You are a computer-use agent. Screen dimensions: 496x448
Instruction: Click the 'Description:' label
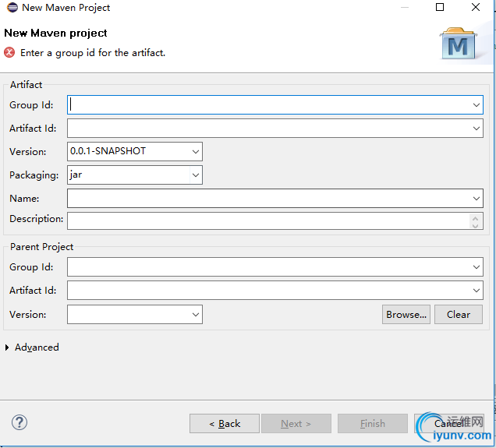[37, 219]
